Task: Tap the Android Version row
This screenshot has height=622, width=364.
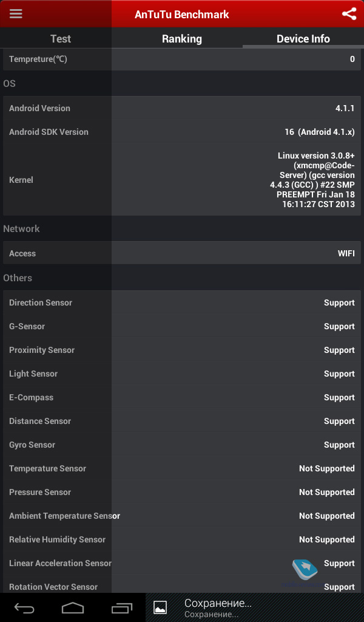Action: pos(182,108)
